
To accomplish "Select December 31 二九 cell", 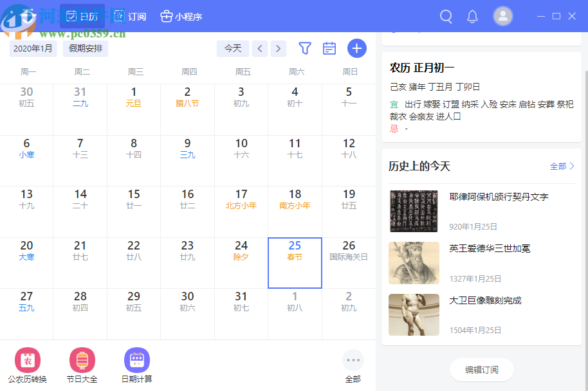I will click(80, 109).
